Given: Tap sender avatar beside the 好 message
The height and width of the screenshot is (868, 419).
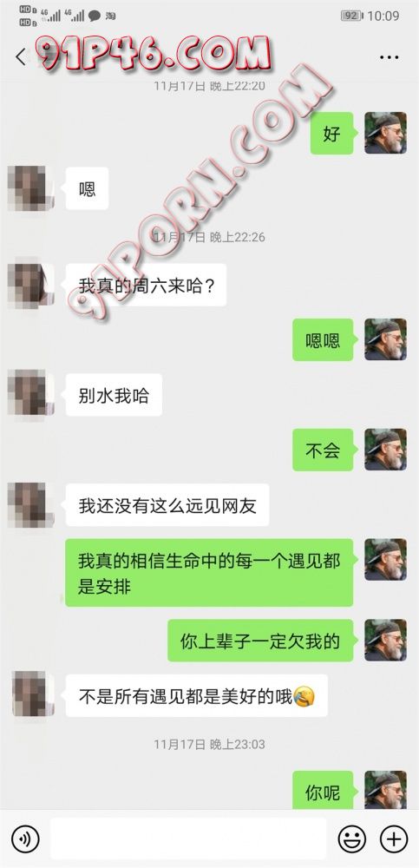Looking at the screenshot, I should pyautogui.click(x=386, y=133).
